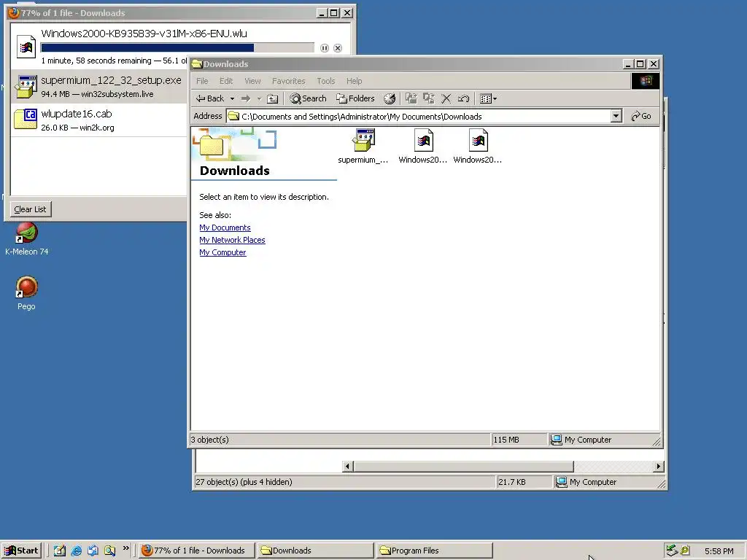
Task: Click Show Desktop quick launch icon
Action: tap(60, 551)
